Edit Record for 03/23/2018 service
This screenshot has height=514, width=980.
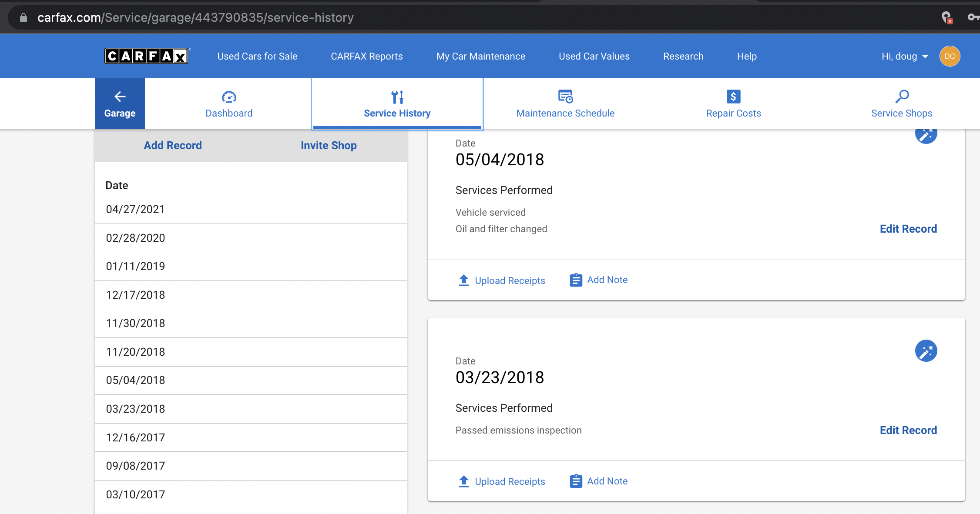908,430
